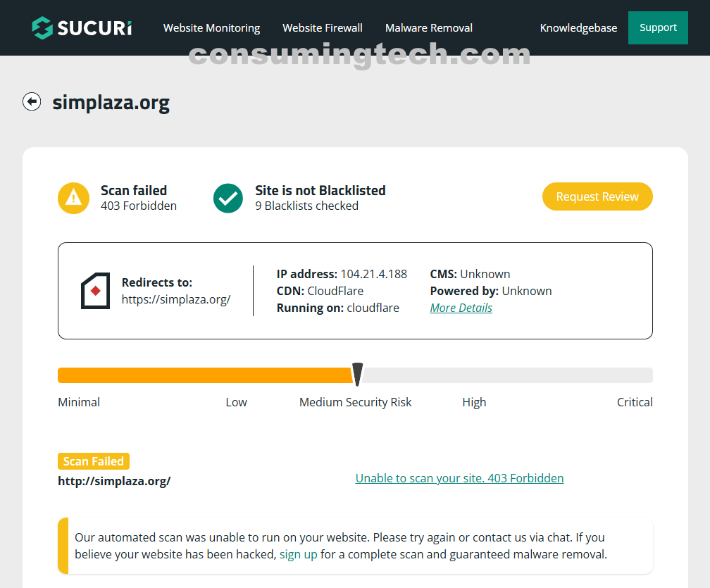
Task: Select Malware Removal in the navigation bar
Action: [x=429, y=28]
